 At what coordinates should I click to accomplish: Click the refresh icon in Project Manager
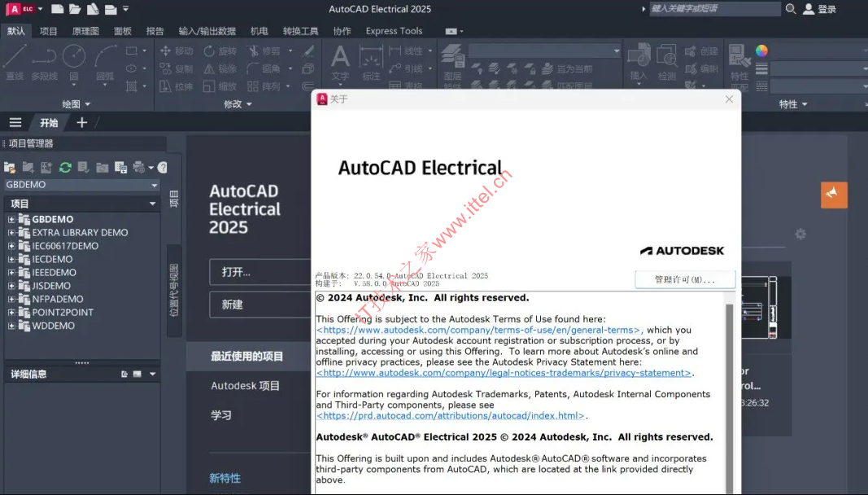[65, 168]
